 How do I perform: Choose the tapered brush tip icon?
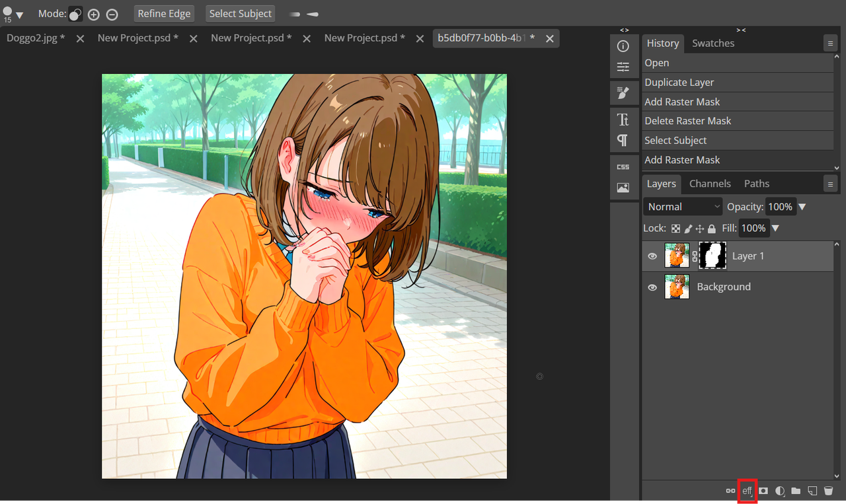313,14
